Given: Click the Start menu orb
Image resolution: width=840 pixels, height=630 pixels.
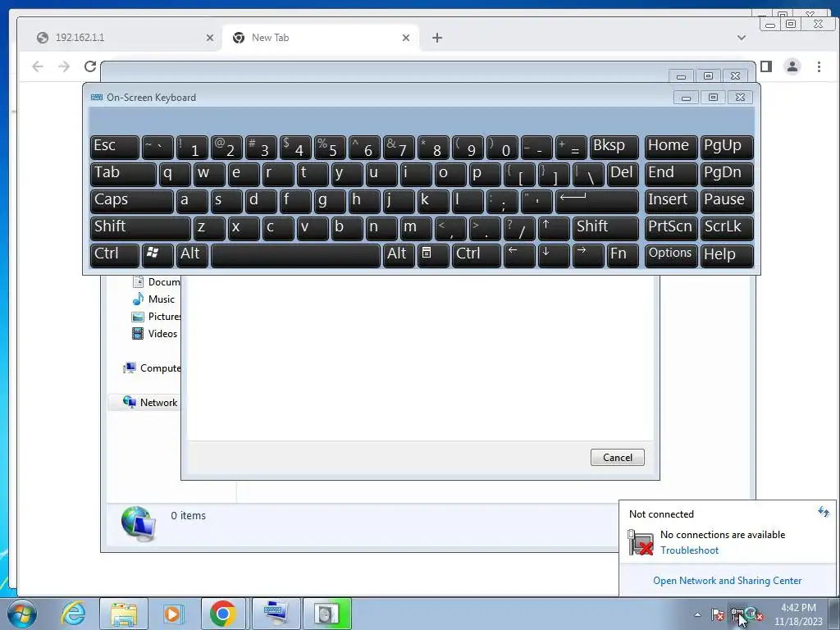Looking at the screenshot, I should point(22,614).
